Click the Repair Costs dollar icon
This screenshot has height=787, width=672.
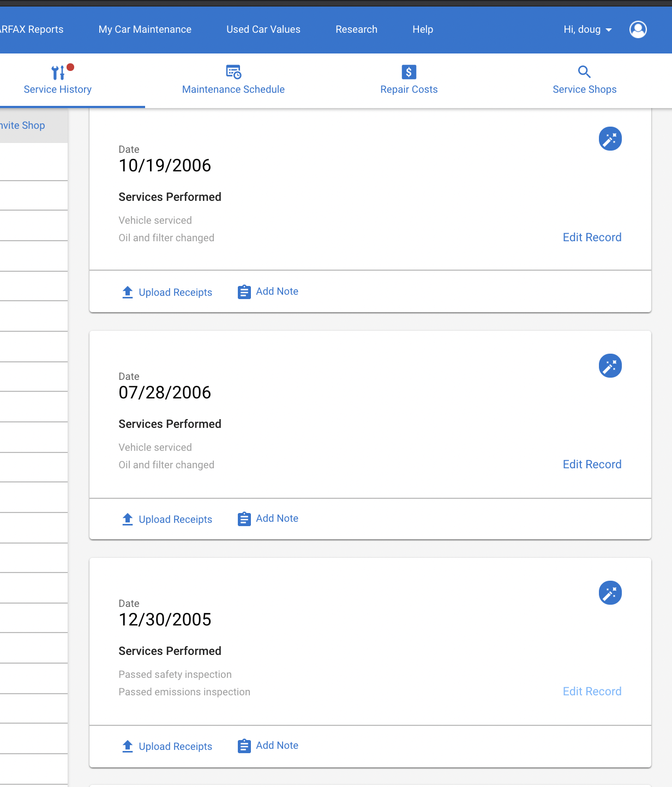click(x=409, y=72)
